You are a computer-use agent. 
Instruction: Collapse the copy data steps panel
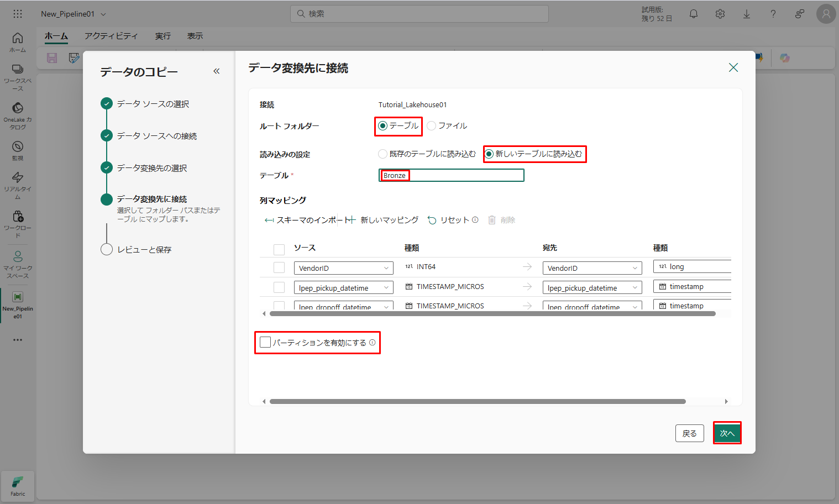(217, 71)
